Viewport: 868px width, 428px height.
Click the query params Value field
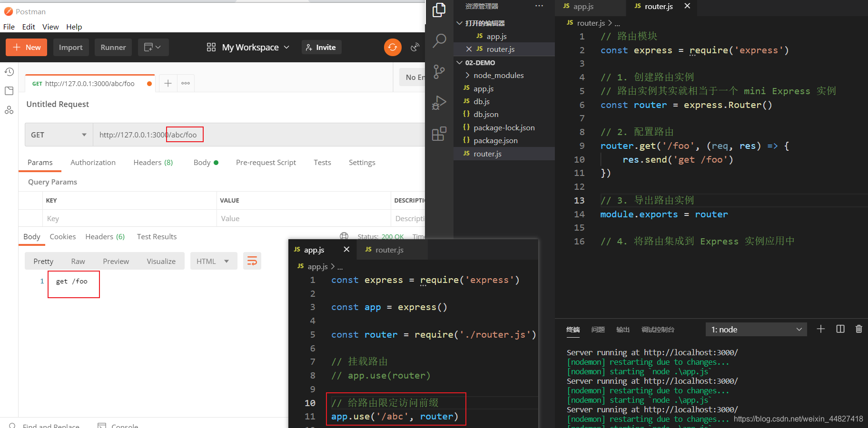click(x=304, y=218)
